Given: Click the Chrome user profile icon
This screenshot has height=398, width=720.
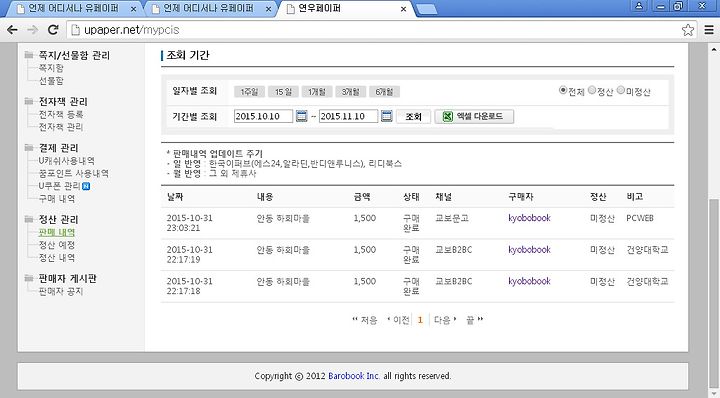Looking at the screenshot, I should pos(639,6).
